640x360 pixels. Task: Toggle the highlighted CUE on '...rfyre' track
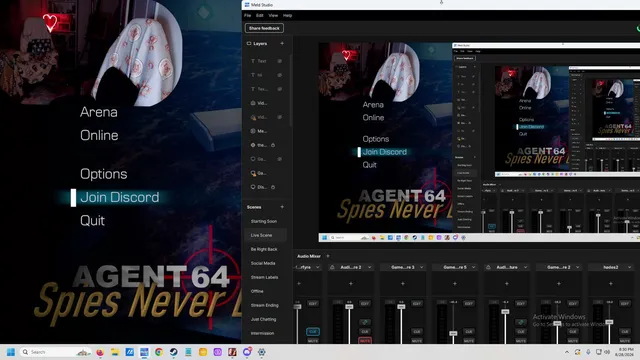click(313, 331)
